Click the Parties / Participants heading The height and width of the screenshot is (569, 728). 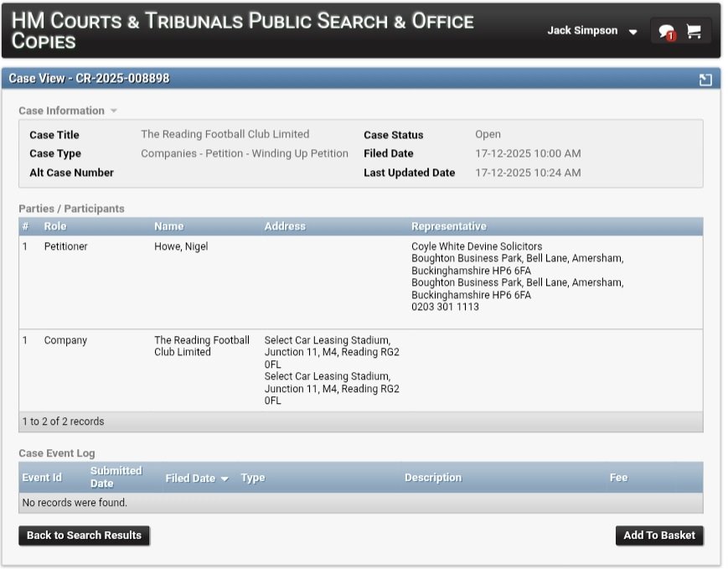(71, 209)
